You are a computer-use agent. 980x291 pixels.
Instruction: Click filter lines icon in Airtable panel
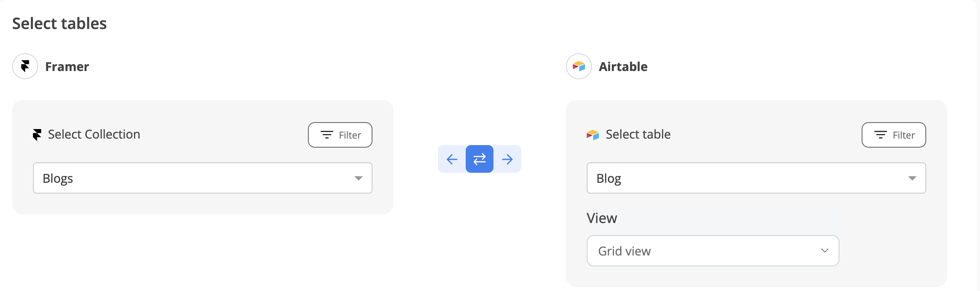[880, 135]
